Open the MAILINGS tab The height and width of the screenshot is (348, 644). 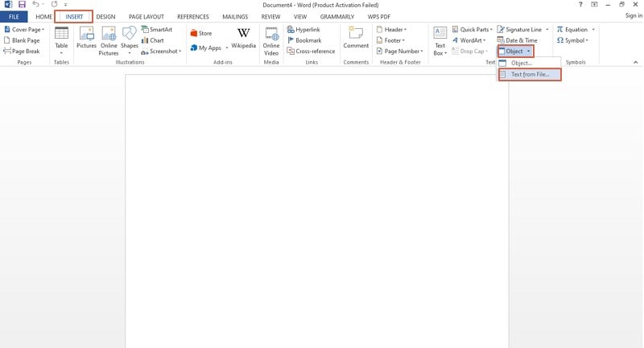235,17
